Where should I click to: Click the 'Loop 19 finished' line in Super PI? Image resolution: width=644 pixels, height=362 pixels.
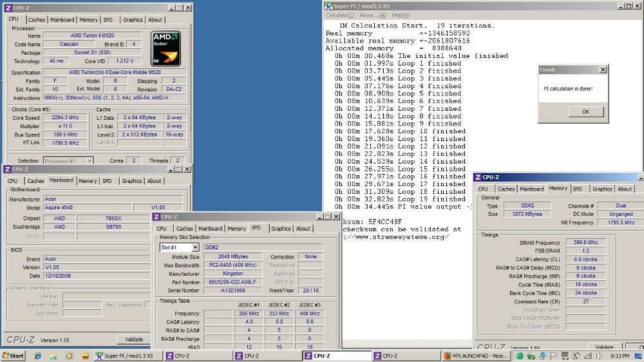(400, 199)
